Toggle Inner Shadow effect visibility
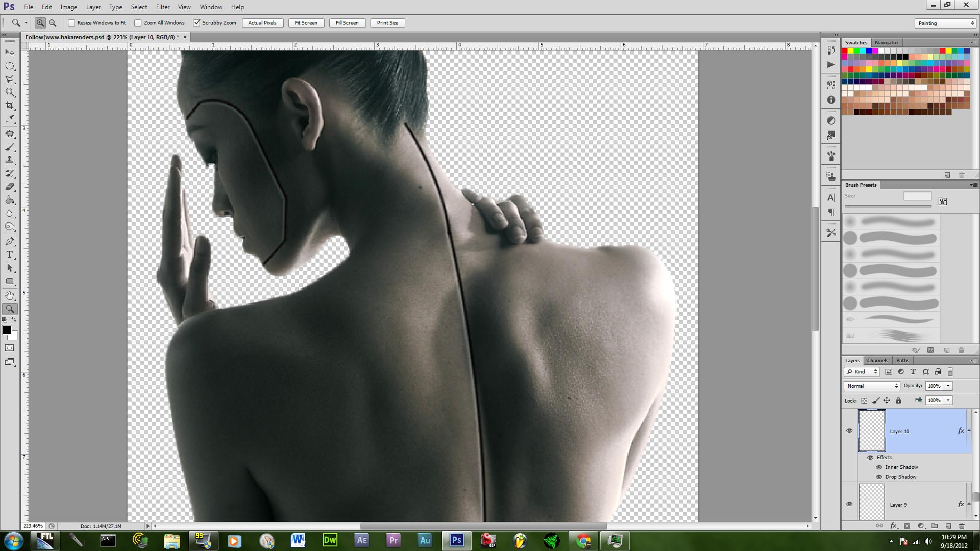The height and width of the screenshot is (551, 980). pos(879,467)
